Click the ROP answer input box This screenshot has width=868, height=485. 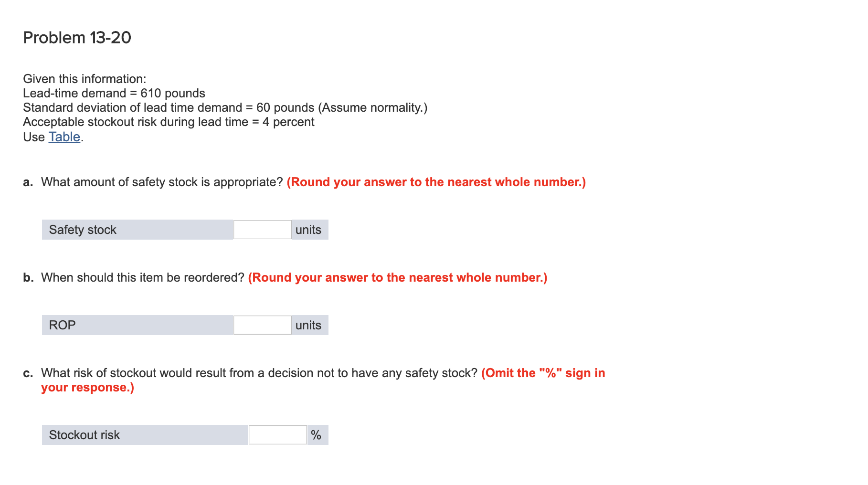coord(262,325)
